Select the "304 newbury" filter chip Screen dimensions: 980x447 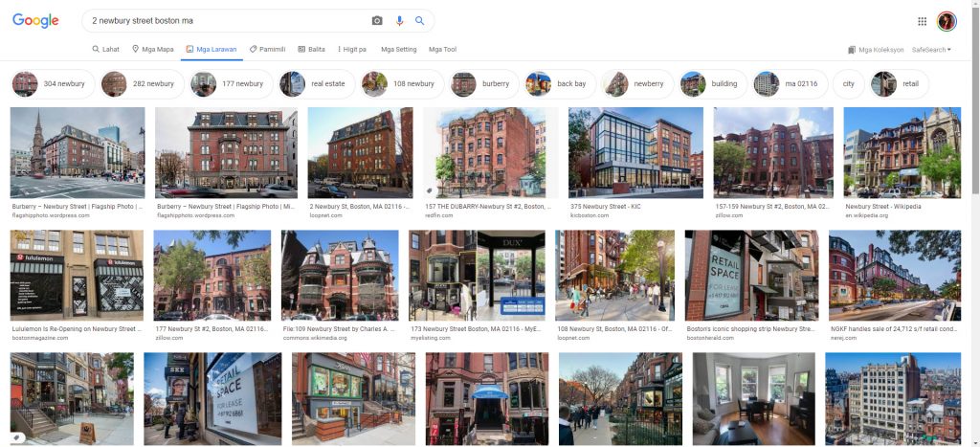pos(53,84)
